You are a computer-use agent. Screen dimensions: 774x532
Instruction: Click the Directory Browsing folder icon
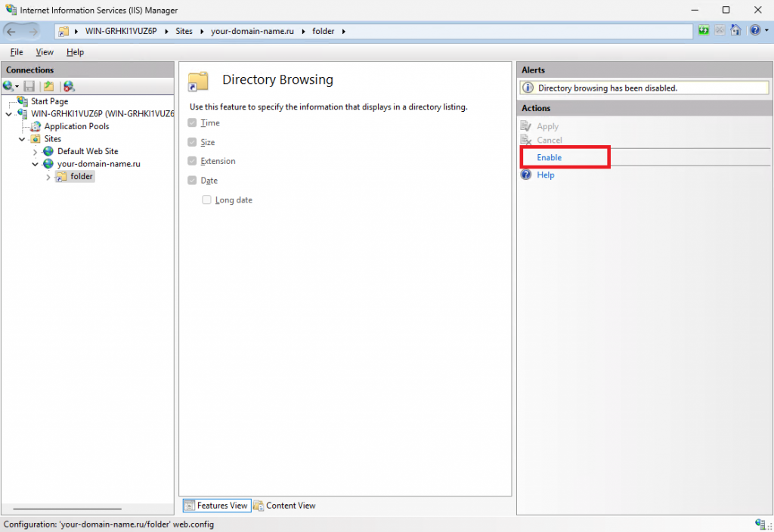point(198,82)
